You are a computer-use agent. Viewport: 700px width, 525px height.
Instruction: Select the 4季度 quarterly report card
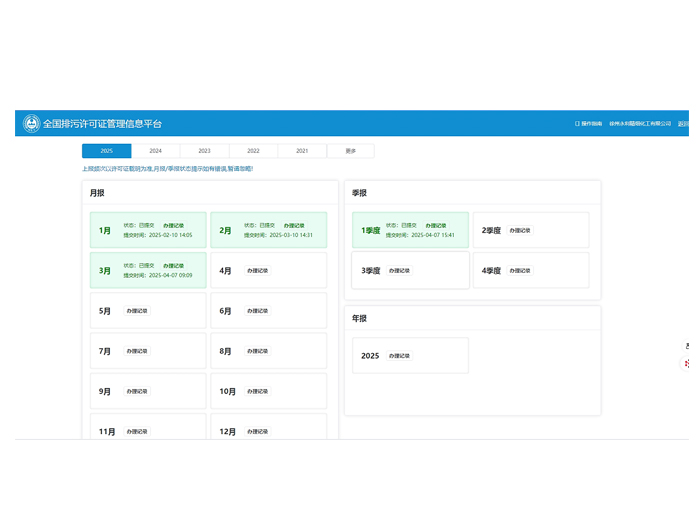(x=530, y=271)
